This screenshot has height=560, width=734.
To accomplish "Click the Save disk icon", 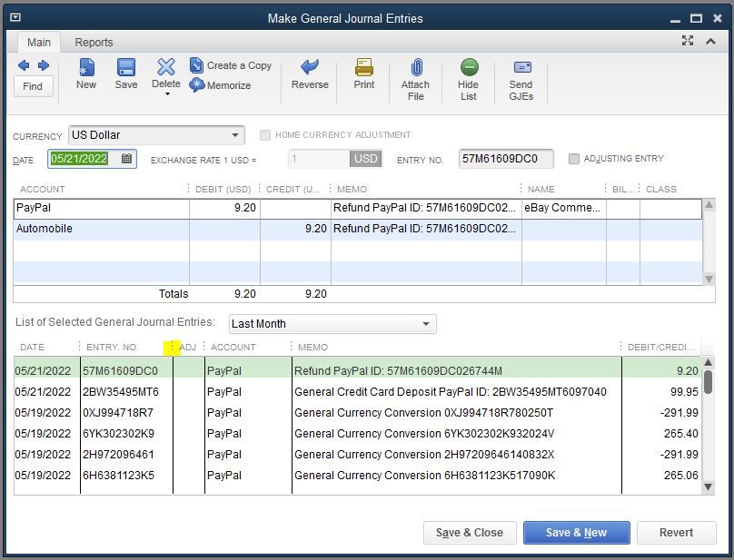I will point(126,69).
